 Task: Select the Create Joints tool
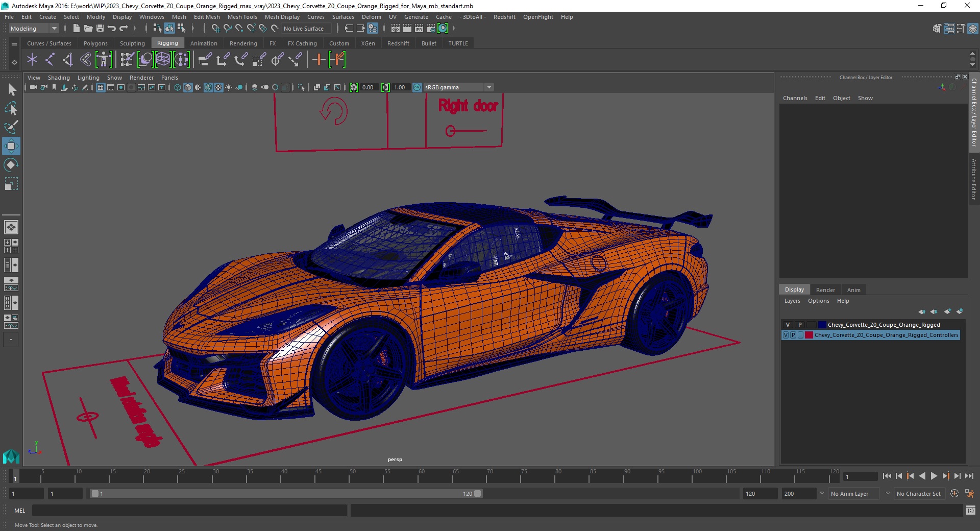tap(50, 60)
